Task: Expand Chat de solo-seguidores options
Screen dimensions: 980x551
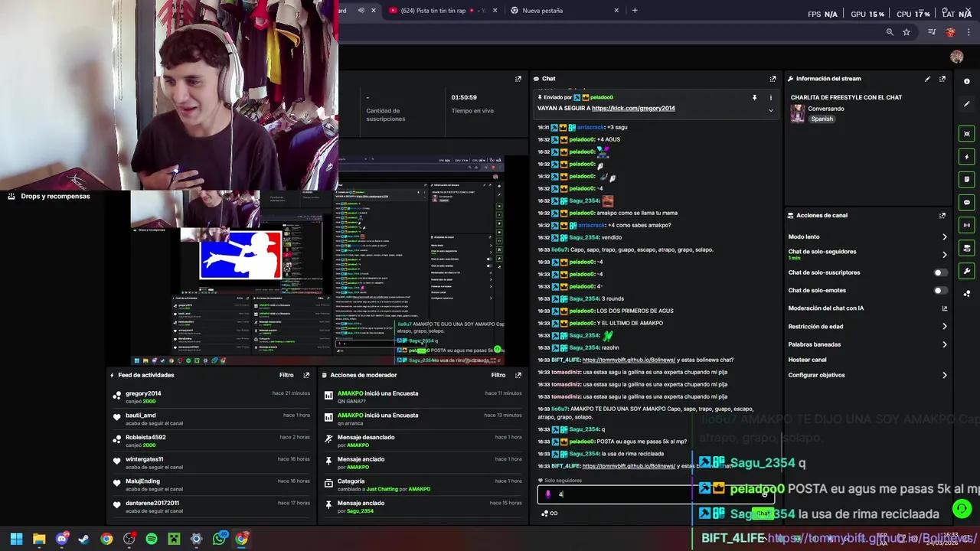Action: 944,254
